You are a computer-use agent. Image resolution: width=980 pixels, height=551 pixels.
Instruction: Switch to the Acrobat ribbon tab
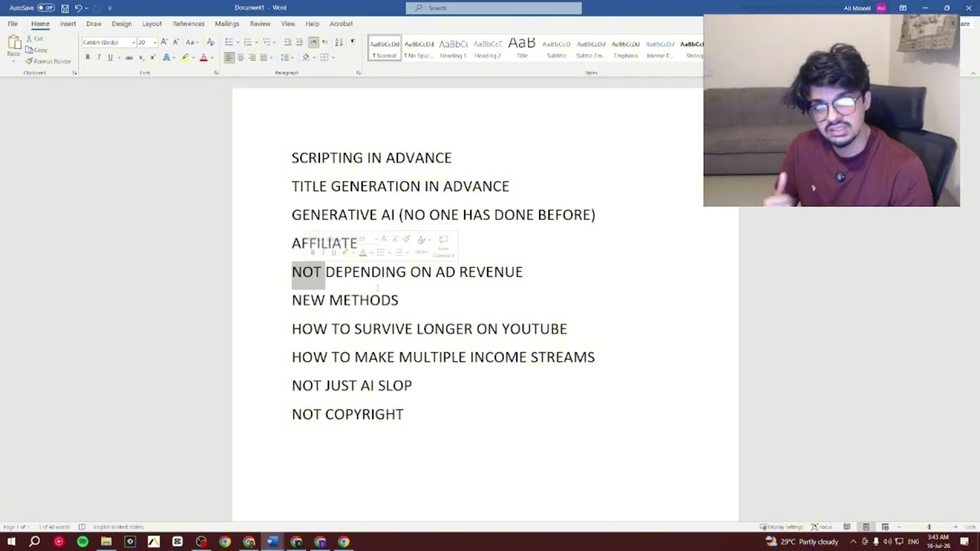tap(341, 24)
